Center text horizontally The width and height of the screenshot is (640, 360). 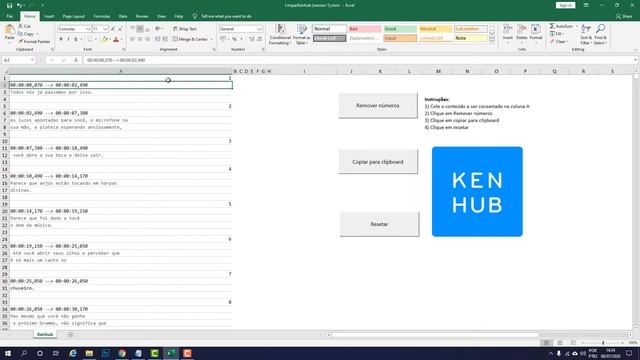(140, 39)
